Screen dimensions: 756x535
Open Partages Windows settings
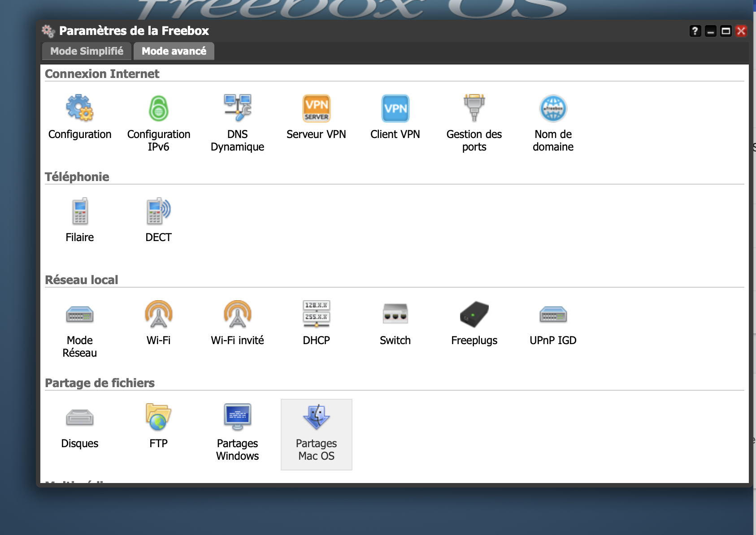tap(238, 432)
